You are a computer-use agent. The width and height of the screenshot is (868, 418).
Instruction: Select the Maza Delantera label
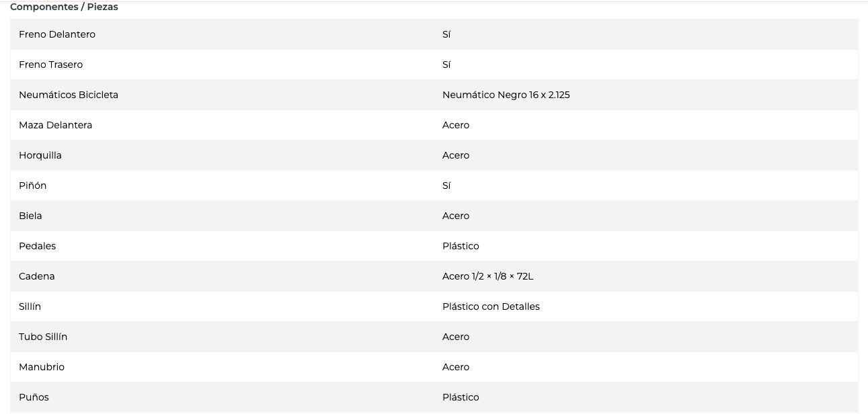click(56, 125)
